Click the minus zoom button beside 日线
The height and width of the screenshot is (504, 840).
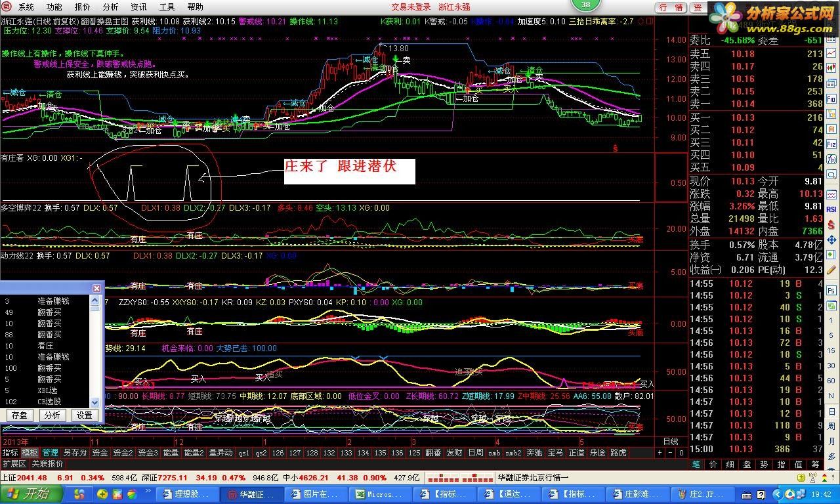[671, 453]
